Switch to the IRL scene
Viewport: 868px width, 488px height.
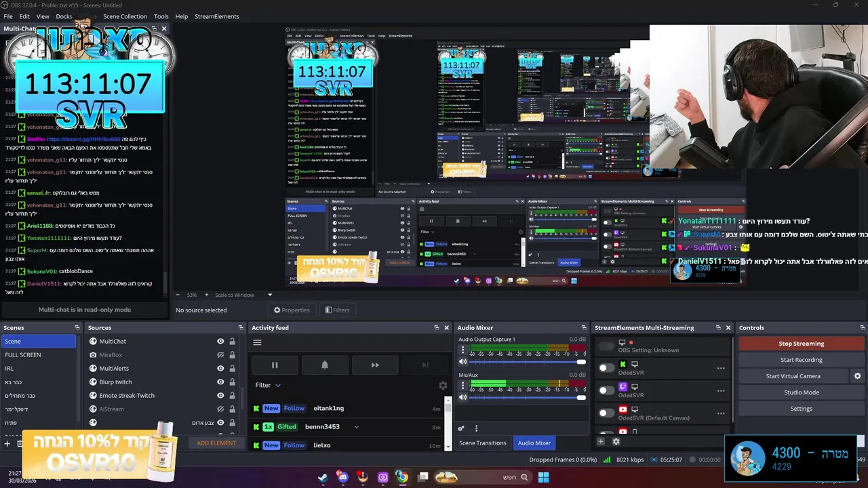coord(39,369)
